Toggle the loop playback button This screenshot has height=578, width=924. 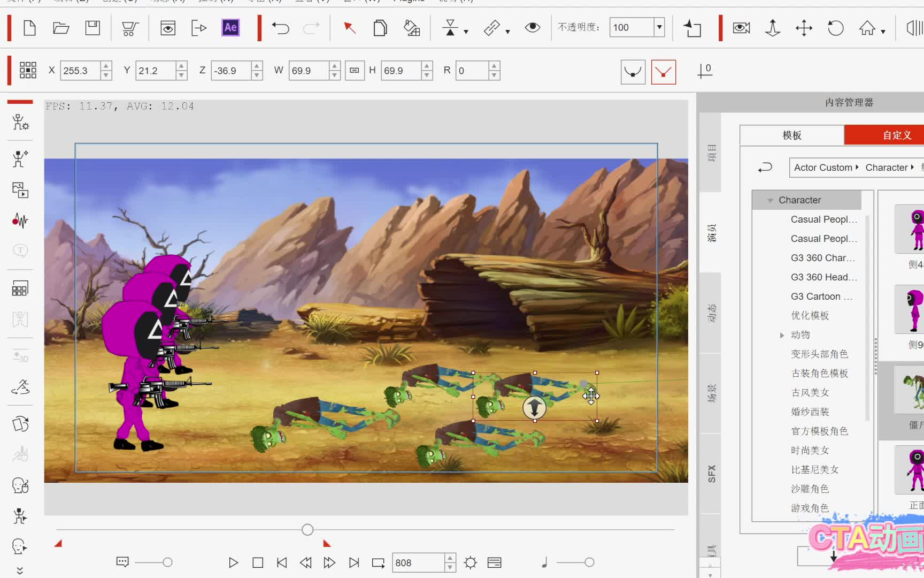coord(378,562)
